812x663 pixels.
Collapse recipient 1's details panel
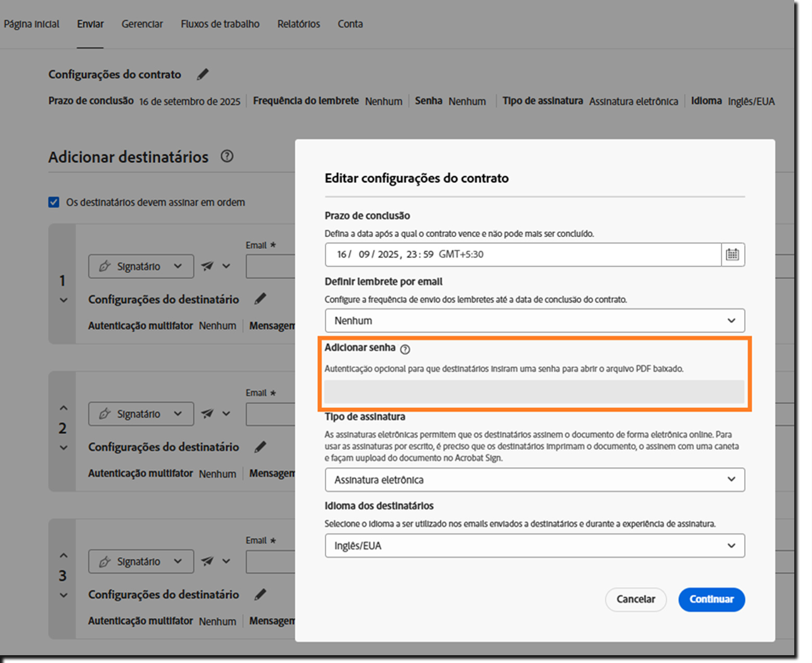click(x=63, y=300)
